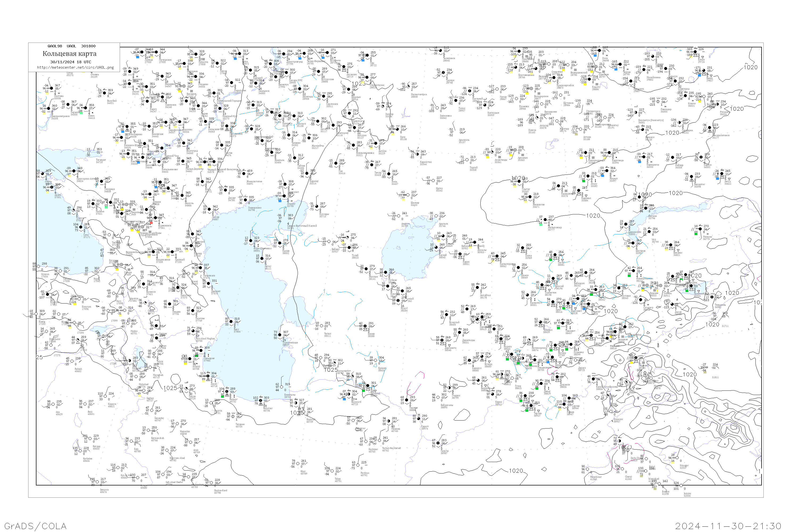Click the Валуйки station circle marker

[105, 93]
